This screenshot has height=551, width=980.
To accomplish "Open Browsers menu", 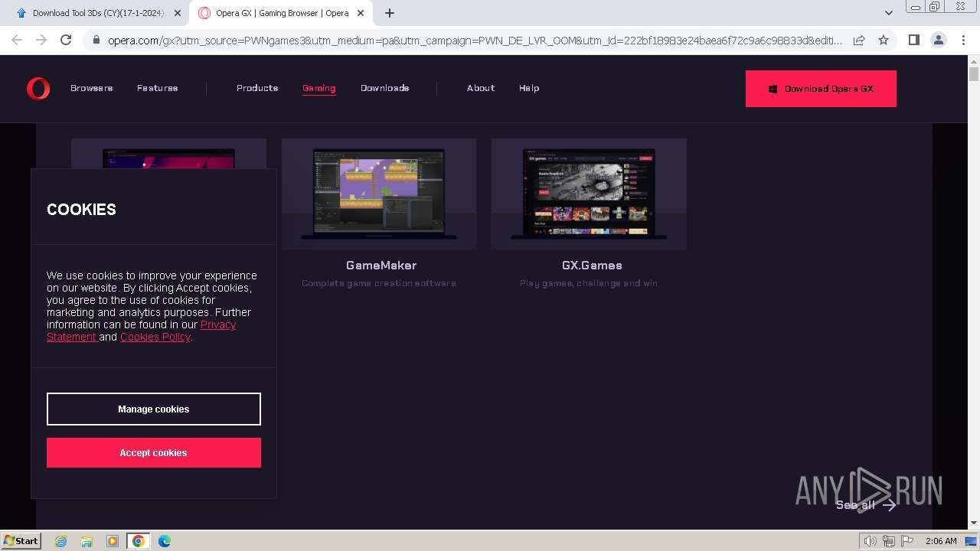I will click(x=92, y=88).
